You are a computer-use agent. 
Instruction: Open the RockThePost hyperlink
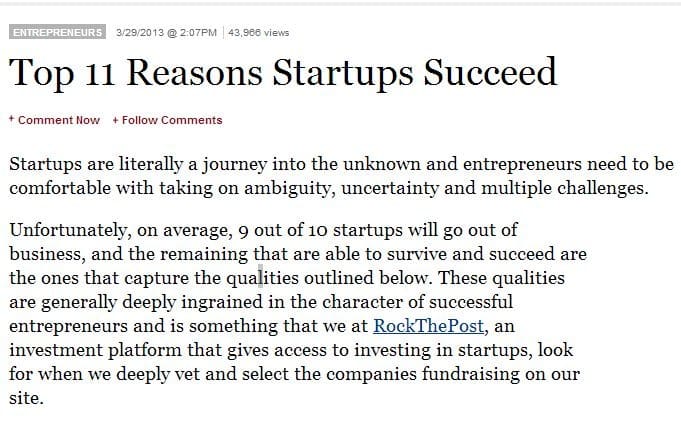[429, 326]
